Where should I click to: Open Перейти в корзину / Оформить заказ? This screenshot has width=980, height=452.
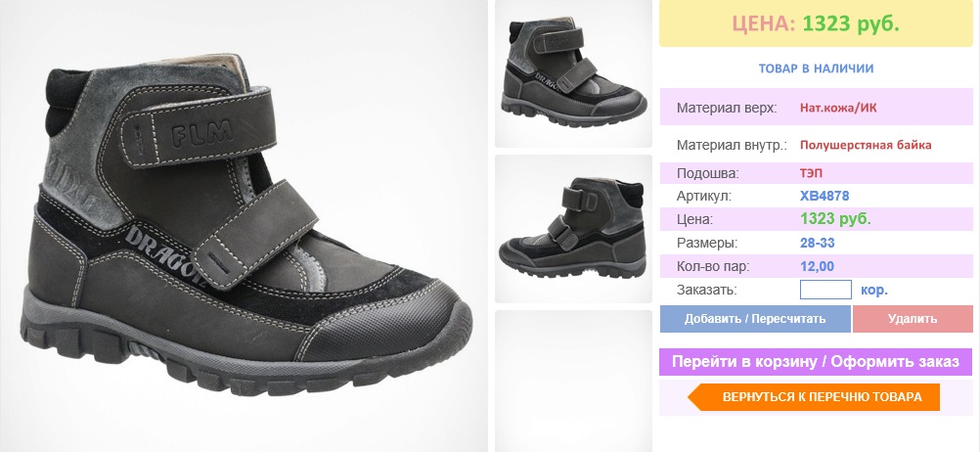tap(816, 362)
